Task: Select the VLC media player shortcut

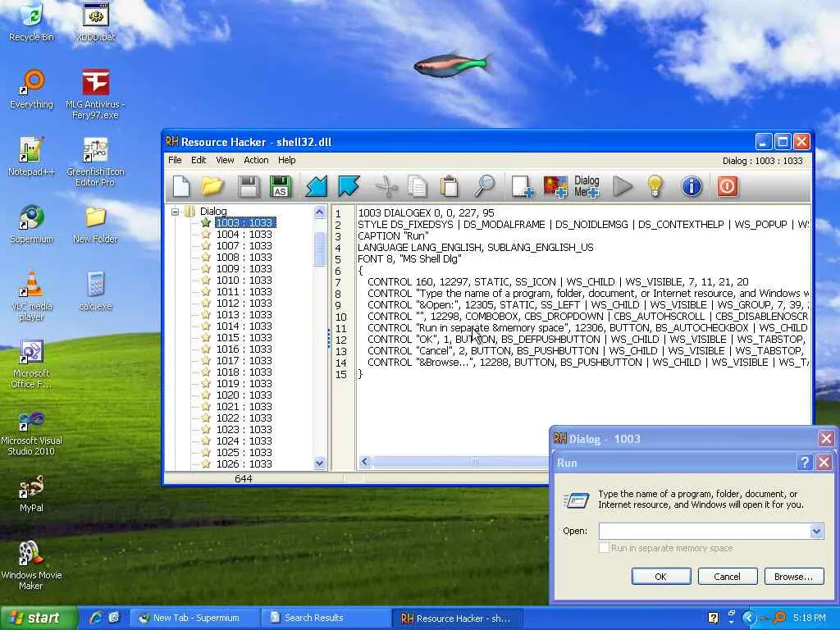Action: tap(32, 296)
